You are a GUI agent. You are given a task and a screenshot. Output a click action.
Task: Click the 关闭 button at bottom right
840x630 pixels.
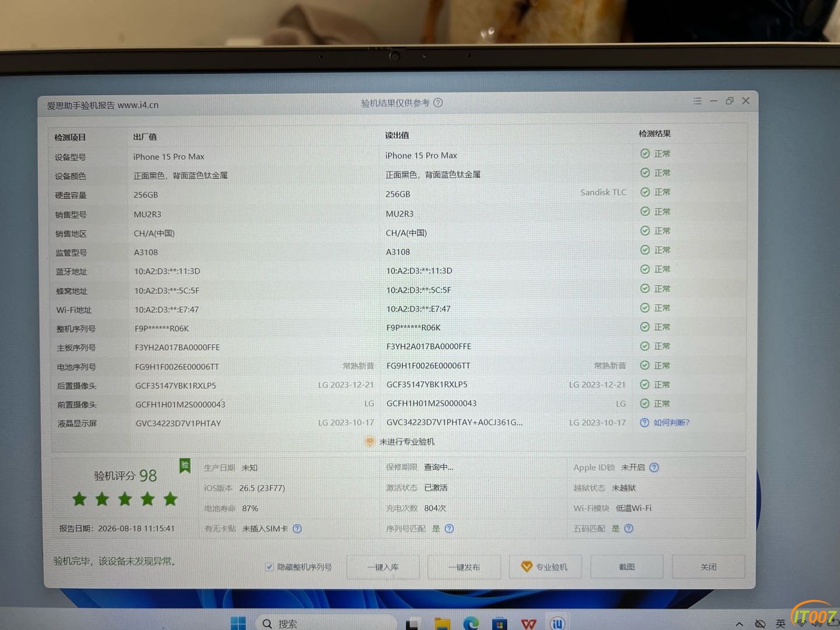click(x=709, y=566)
